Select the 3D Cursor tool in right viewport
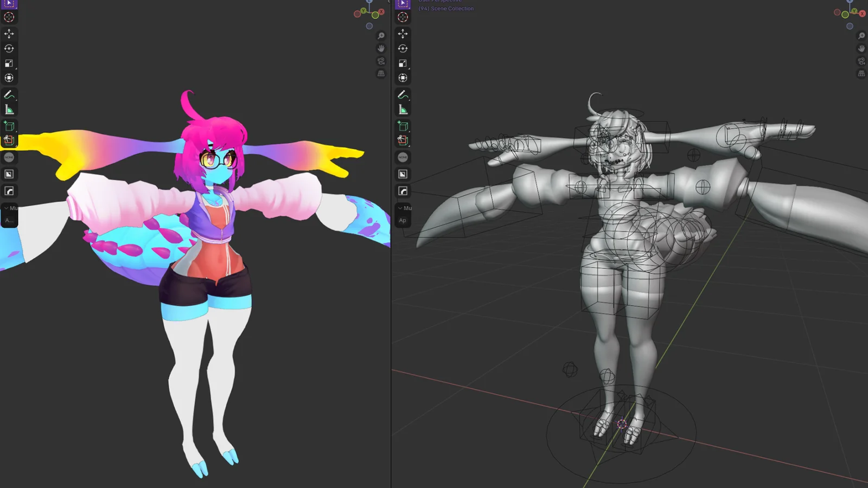 click(x=403, y=17)
